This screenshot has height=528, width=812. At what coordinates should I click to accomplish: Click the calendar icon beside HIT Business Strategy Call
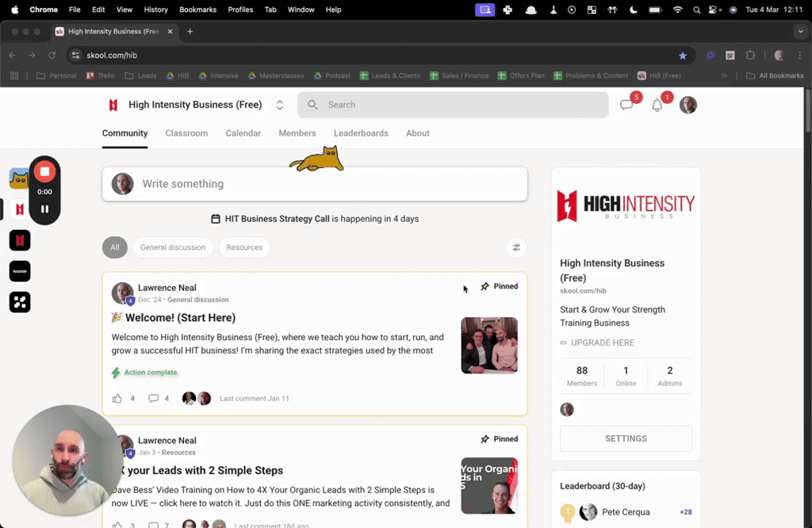tap(216, 219)
